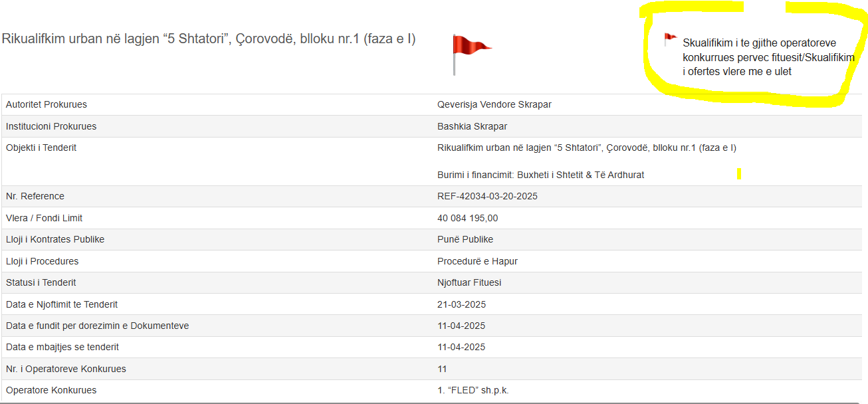The width and height of the screenshot is (868, 404).
Task: Click the "Burimi i financimit" funding source line
Action: click(x=540, y=175)
